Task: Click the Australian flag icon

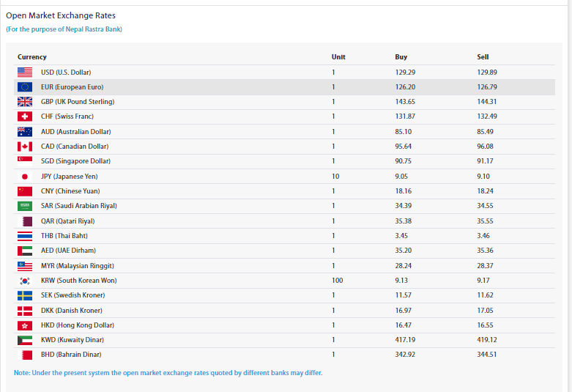Action: pos(25,131)
